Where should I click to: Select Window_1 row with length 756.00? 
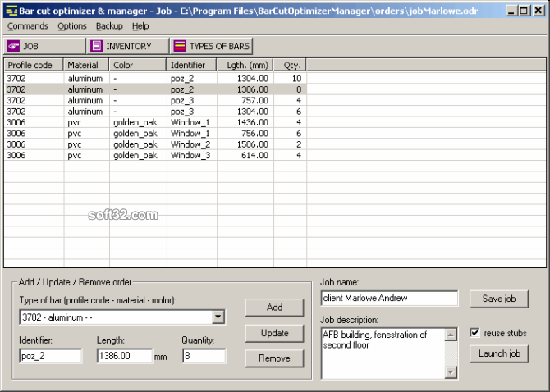pos(155,133)
